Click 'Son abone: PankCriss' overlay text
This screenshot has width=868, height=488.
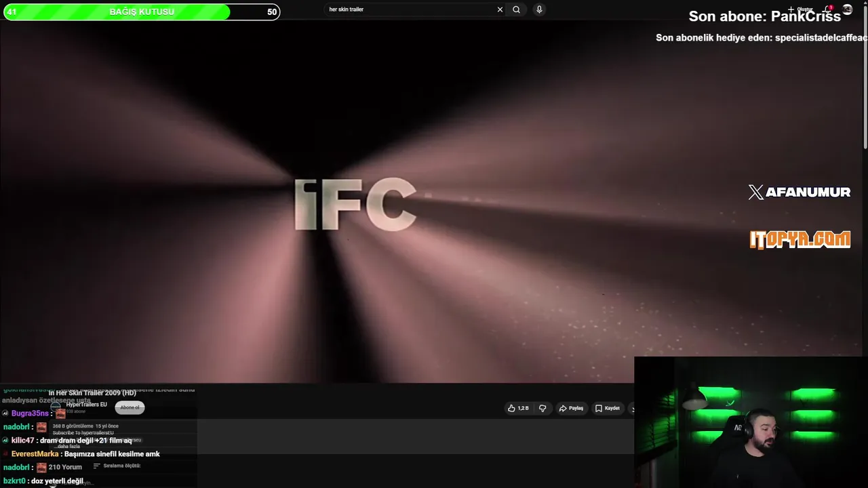[764, 16]
